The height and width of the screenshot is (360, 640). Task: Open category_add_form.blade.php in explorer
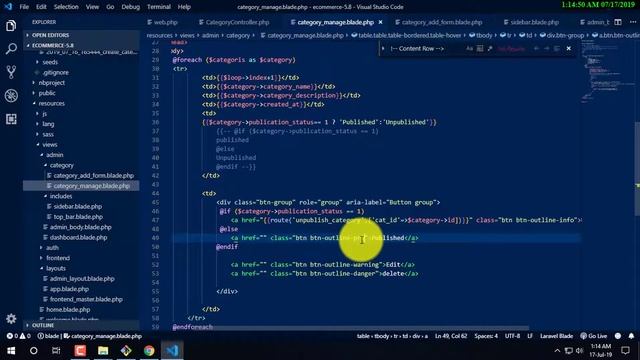click(x=93, y=176)
